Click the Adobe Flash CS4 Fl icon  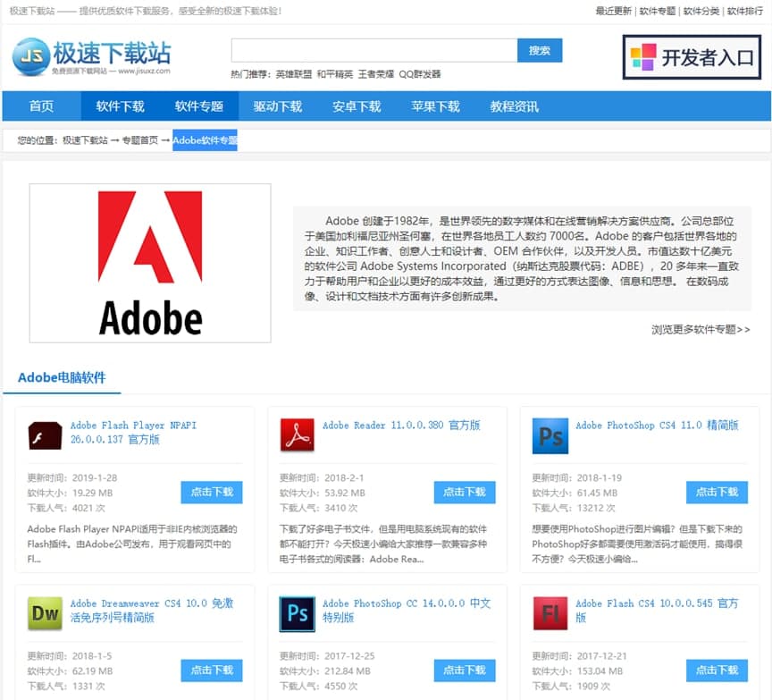point(550,614)
